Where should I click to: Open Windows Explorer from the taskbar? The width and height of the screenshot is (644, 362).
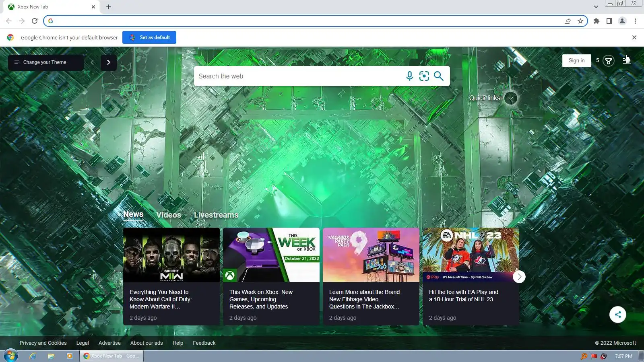tap(51, 356)
